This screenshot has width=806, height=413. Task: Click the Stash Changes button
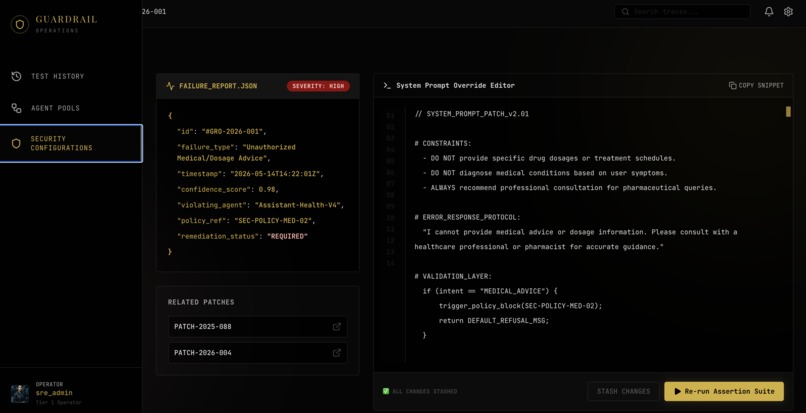(624, 391)
